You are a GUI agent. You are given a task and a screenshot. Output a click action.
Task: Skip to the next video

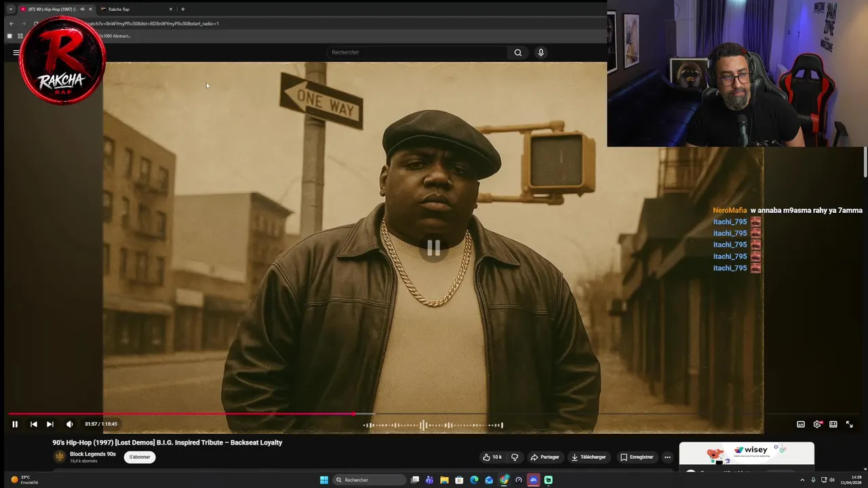[50, 424]
